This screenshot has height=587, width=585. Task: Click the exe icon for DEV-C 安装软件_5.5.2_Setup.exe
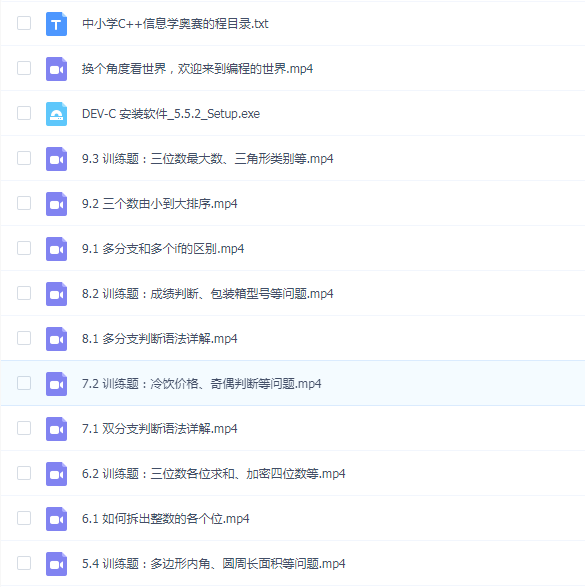pyautogui.click(x=57, y=114)
